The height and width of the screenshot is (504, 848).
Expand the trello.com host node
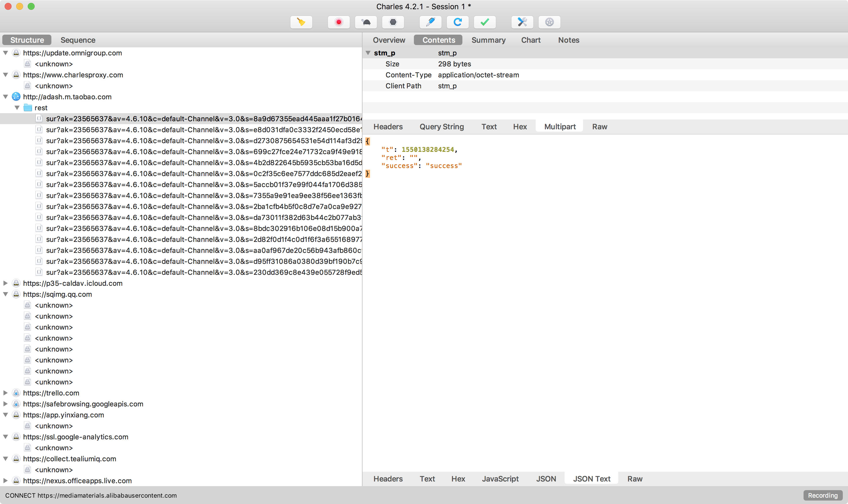(5, 393)
